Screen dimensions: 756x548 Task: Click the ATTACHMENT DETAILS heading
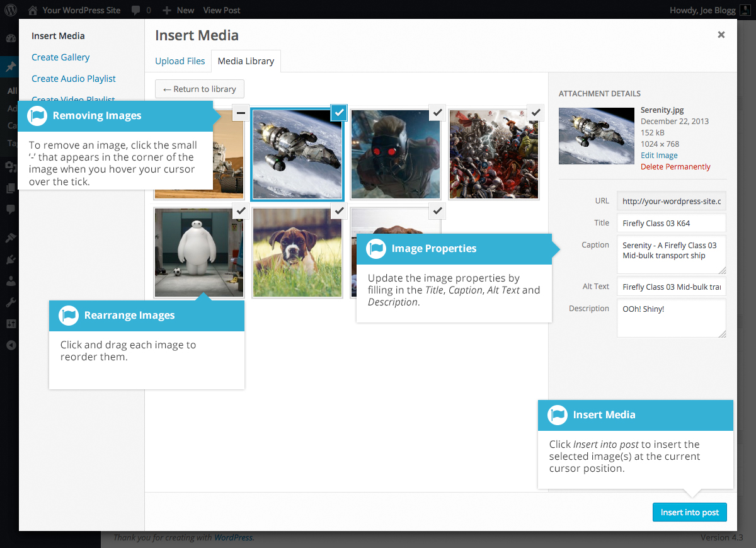click(x=600, y=94)
